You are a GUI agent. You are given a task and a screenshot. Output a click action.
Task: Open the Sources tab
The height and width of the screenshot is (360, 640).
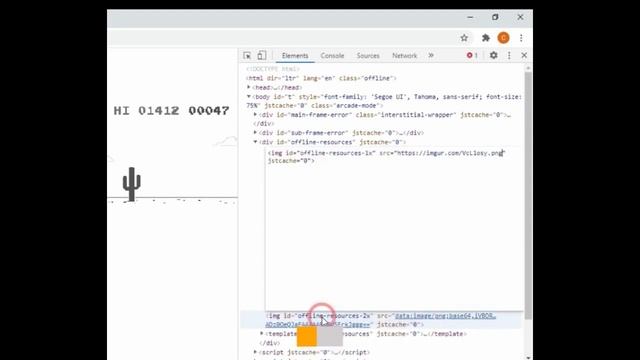point(368,56)
